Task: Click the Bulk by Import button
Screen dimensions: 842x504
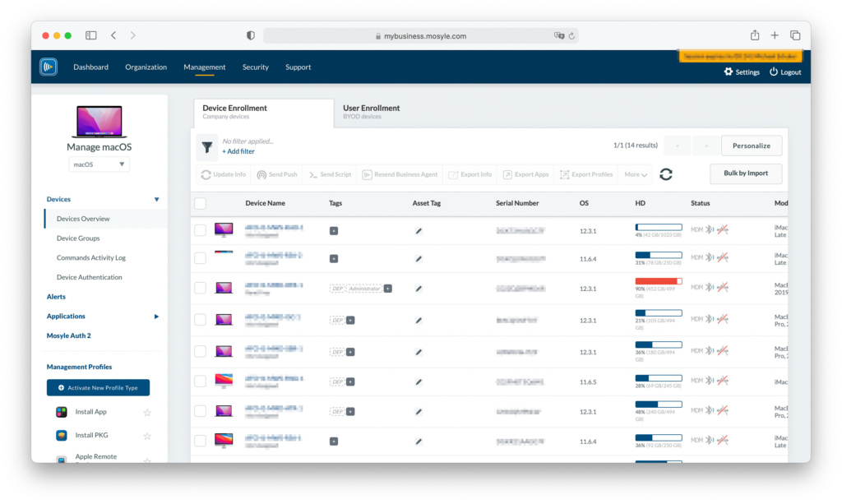Action: 746,173
